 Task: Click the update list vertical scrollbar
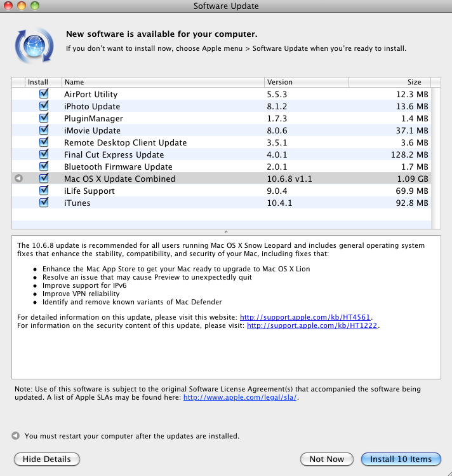pos(436,158)
